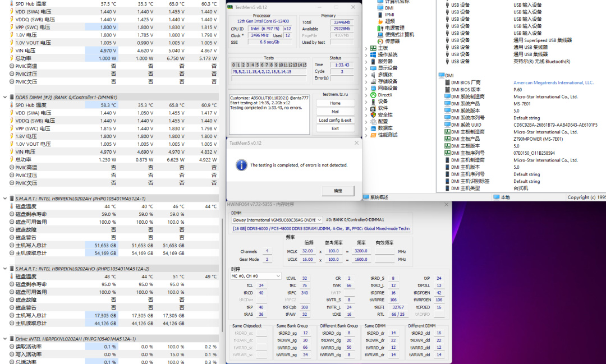
Task: Expand the 存储设备 storage tree node
Action: (x=366, y=81)
